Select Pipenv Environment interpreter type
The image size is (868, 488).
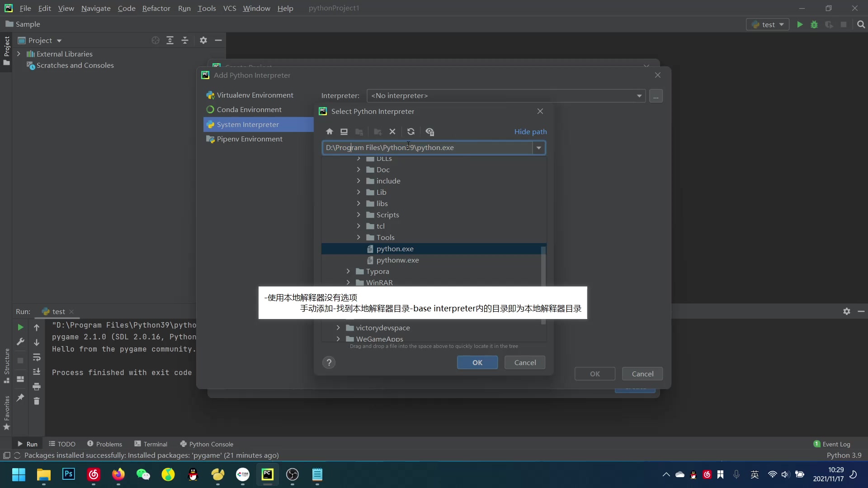249,138
